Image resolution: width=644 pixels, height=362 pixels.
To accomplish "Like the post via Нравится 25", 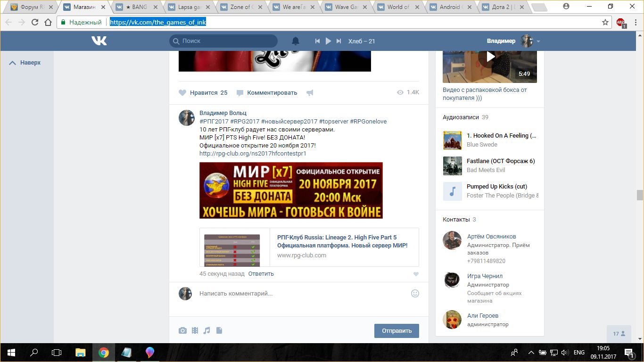I will [x=203, y=93].
